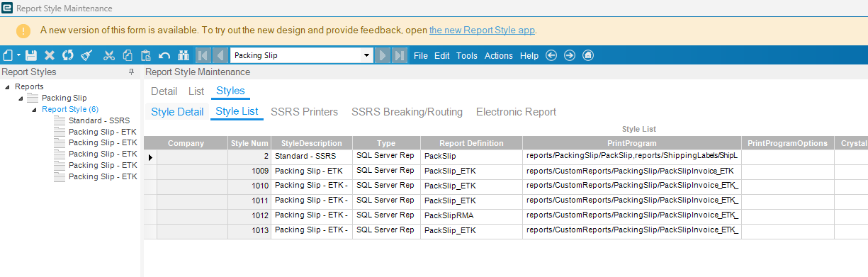Click the Undo arrow icon
This screenshot has width=868, height=277.
[164, 55]
